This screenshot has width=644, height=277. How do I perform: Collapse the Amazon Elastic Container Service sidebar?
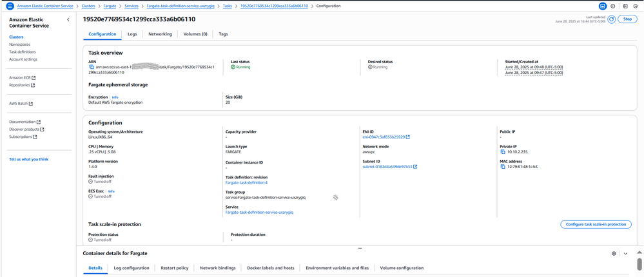click(68, 20)
